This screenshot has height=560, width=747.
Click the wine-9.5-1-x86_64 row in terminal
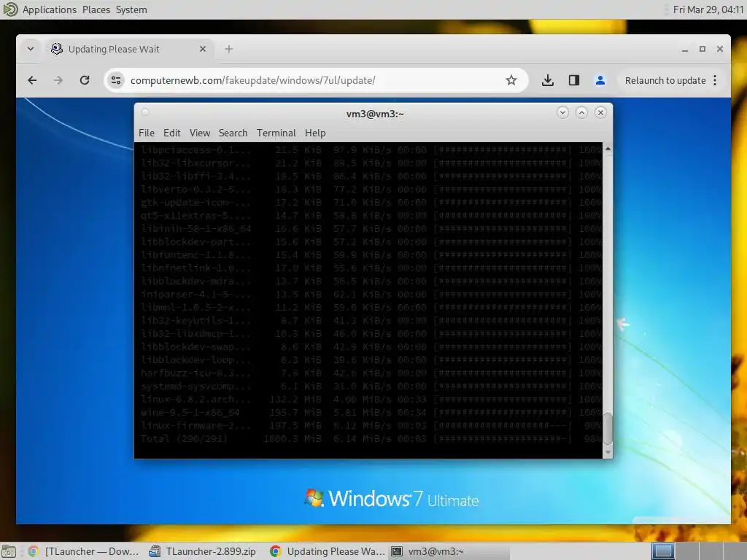(371, 413)
